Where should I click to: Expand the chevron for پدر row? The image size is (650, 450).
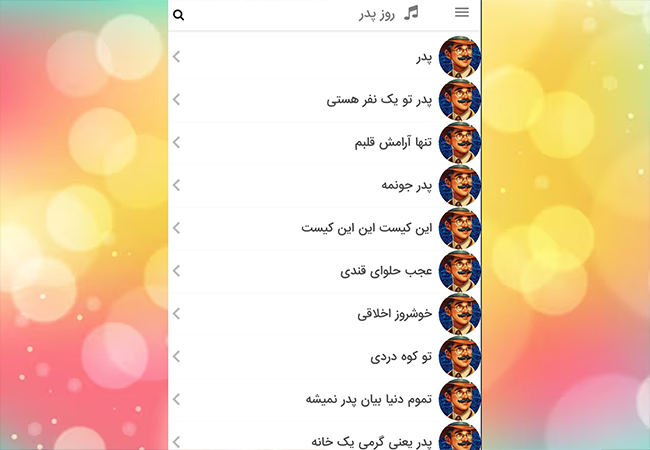(177, 57)
